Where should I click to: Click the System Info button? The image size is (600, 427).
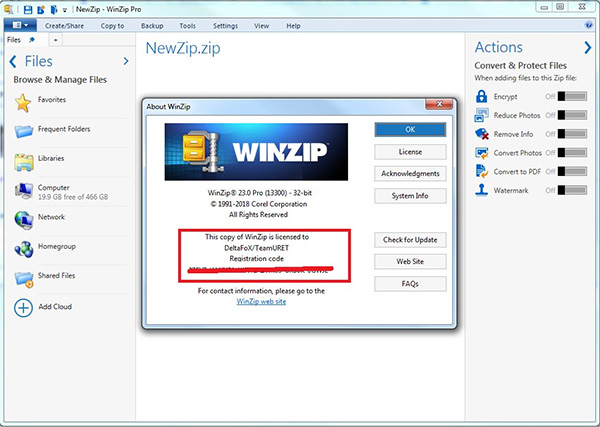point(410,196)
